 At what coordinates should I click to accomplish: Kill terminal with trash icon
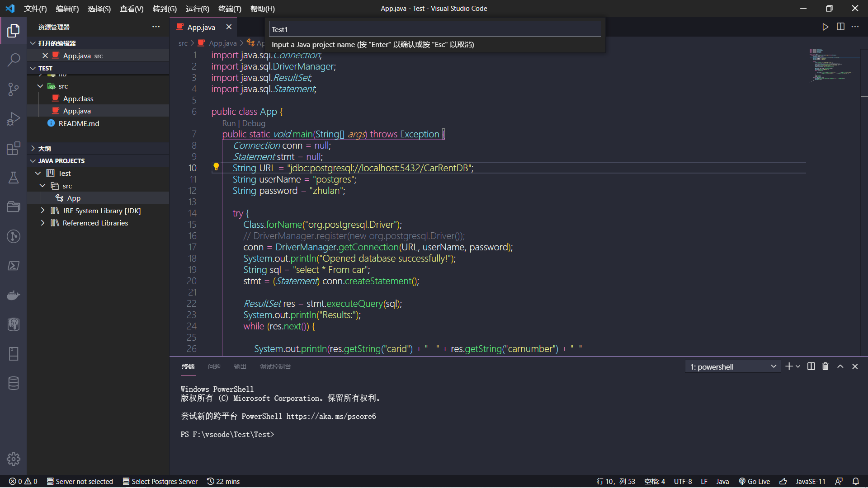[826, 366]
